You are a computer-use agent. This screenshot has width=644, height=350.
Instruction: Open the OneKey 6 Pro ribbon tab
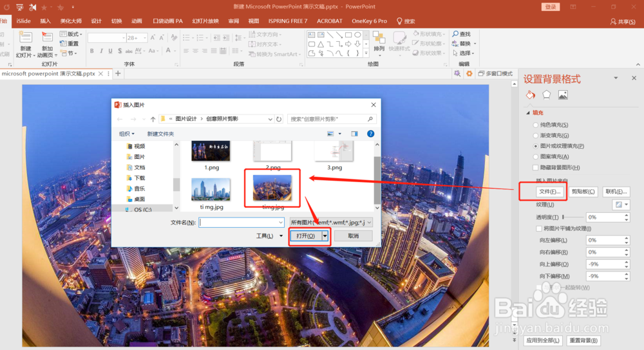(369, 21)
